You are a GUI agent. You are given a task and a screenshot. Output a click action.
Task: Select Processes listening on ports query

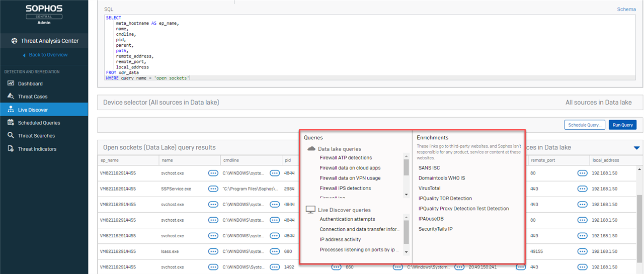(x=360, y=249)
